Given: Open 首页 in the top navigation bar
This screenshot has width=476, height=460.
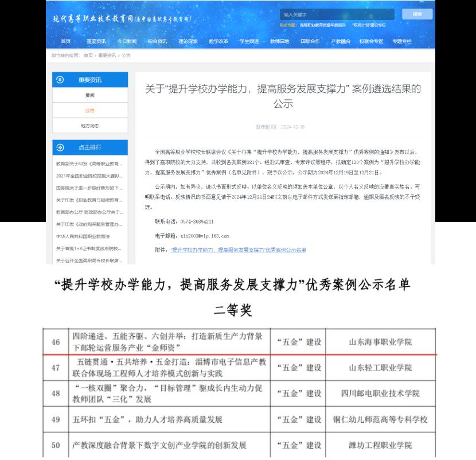Looking at the screenshot, I should (x=66, y=41).
